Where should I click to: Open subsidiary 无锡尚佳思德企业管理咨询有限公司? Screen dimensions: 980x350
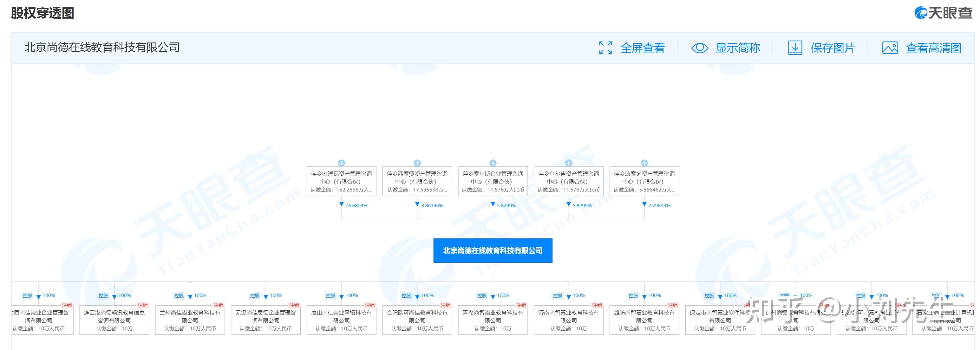coord(266,320)
